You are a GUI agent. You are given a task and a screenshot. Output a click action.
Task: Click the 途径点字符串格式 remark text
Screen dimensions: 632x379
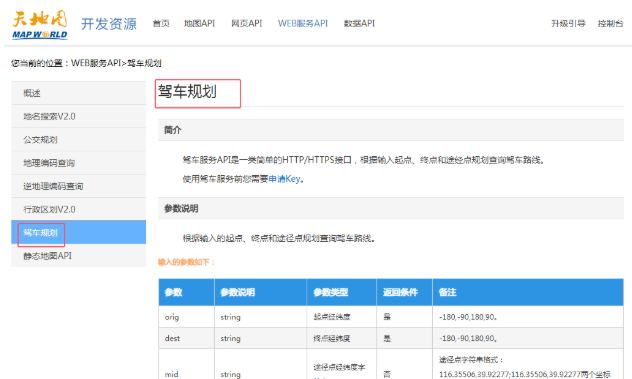pyautogui.click(x=471, y=359)
